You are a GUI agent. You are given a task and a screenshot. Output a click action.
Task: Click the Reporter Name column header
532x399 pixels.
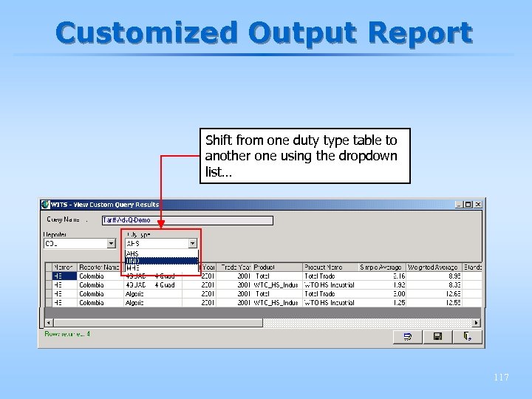[x=100, y=267]
